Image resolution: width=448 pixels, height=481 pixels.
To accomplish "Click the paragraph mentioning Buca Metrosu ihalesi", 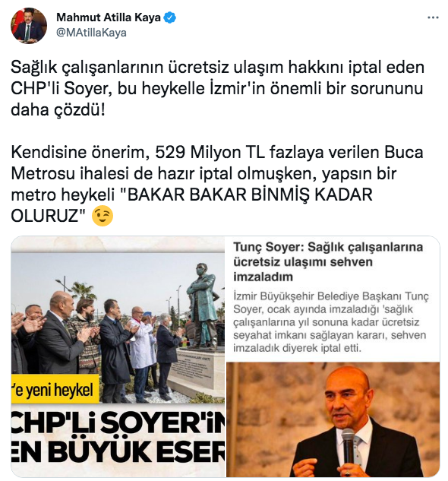I will pyautogui.click(x=217, y=184).
